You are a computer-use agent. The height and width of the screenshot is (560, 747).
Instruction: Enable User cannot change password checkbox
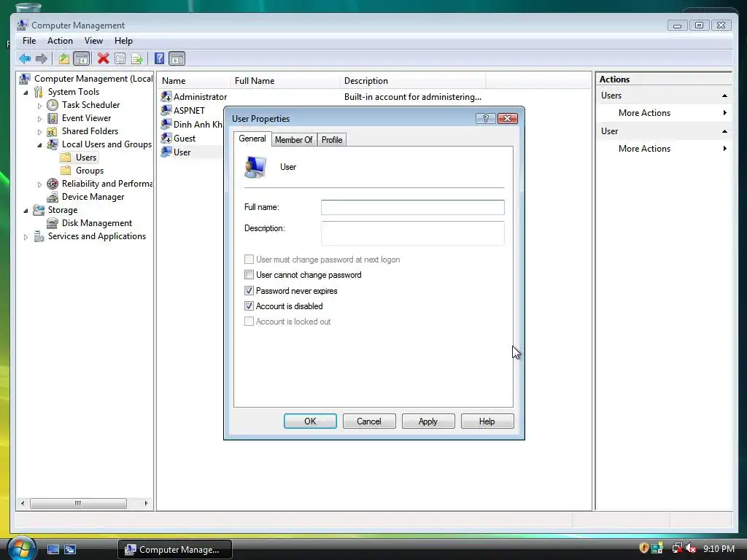coord(249,275)
